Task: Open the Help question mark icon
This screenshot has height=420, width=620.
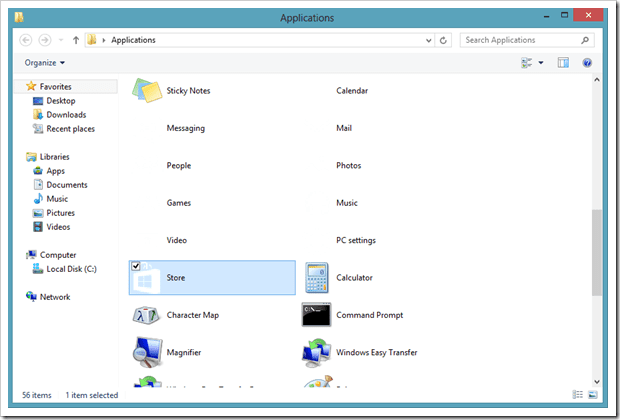Action: [587, 62]
